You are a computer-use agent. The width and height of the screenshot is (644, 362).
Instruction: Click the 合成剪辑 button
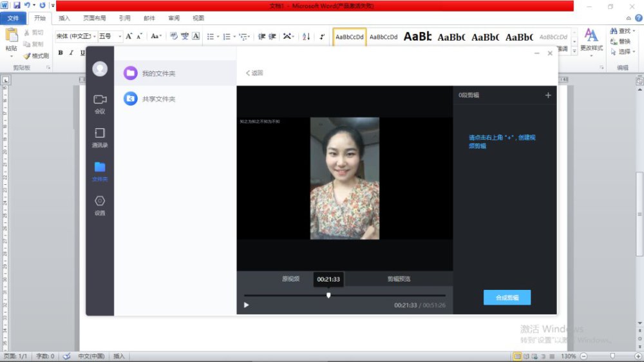point(507,298)
